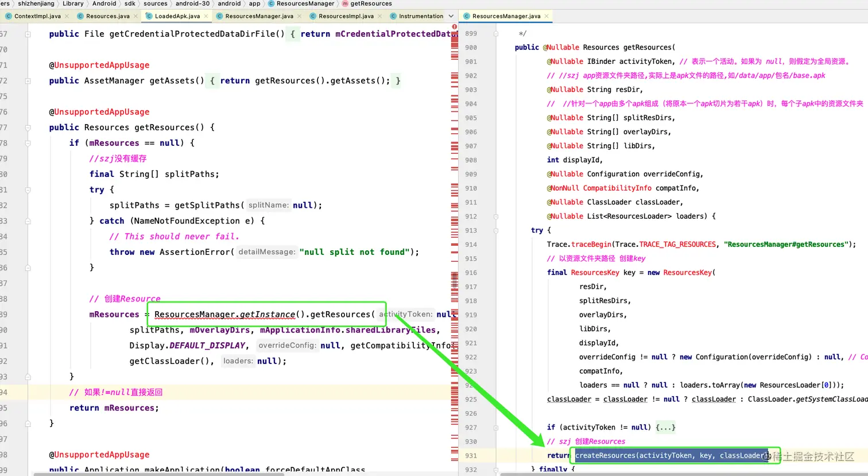
Task: Open sources breadcrumb folder
Action: pyautogui.click(x=156, y=3)
